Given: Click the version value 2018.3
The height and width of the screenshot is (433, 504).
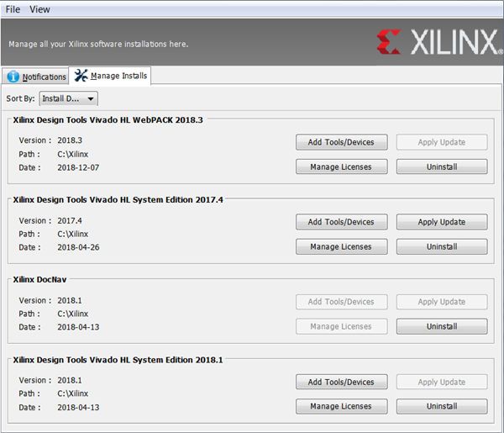Looking at the screenshot, I should click(x=70, y=140).
